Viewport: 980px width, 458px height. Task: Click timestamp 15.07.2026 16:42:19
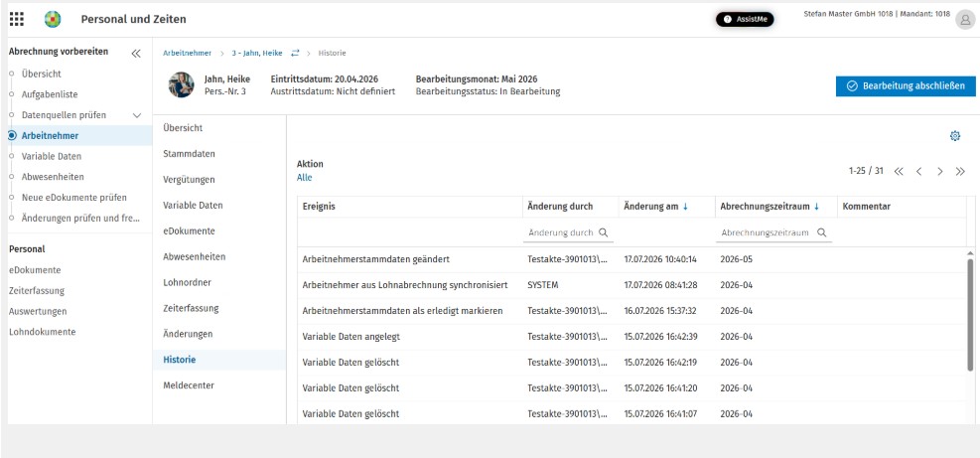point(660,363)
